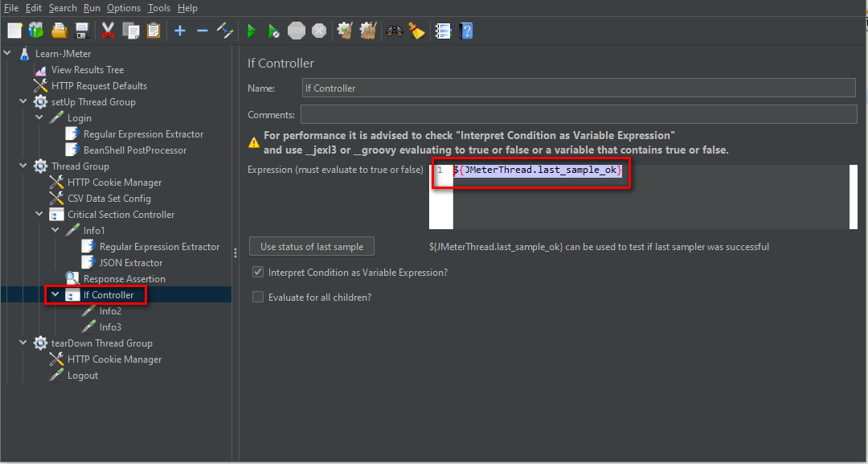Uncheck Interpret Condition as Variable Expression
This screenshot has height=464, width=868.
pos(258,272)
